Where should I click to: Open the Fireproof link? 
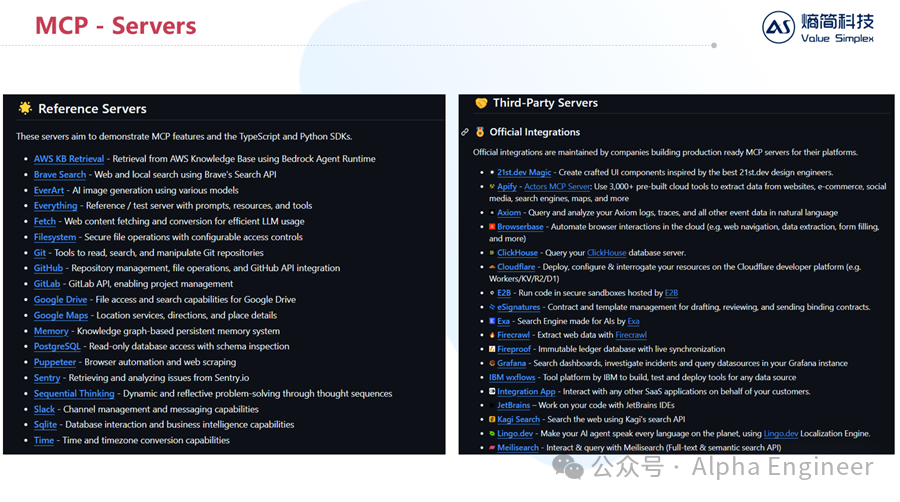(x=514, y=349)
